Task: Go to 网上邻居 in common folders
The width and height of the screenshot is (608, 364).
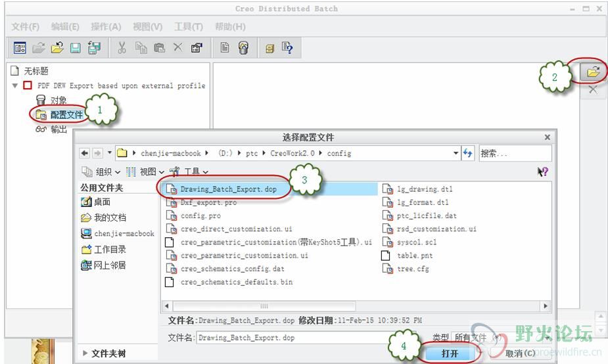Action: [110, 265]
